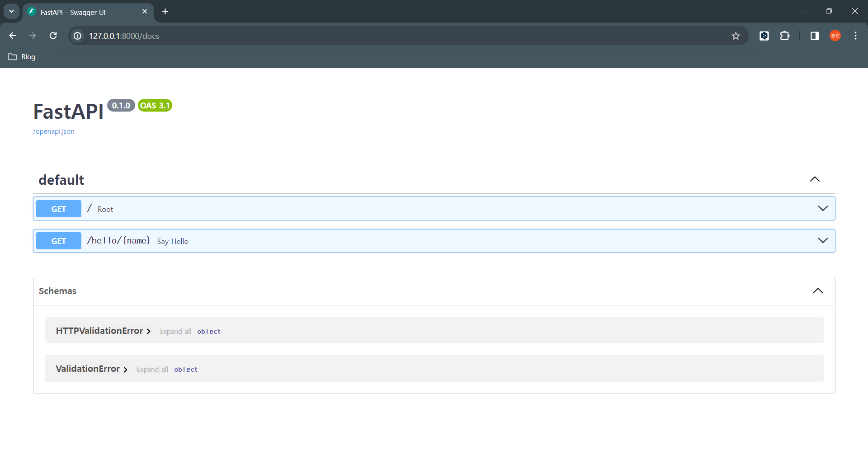Collapse the Schemas section chevron
This screenshot has width=868, height=454.
818,290
